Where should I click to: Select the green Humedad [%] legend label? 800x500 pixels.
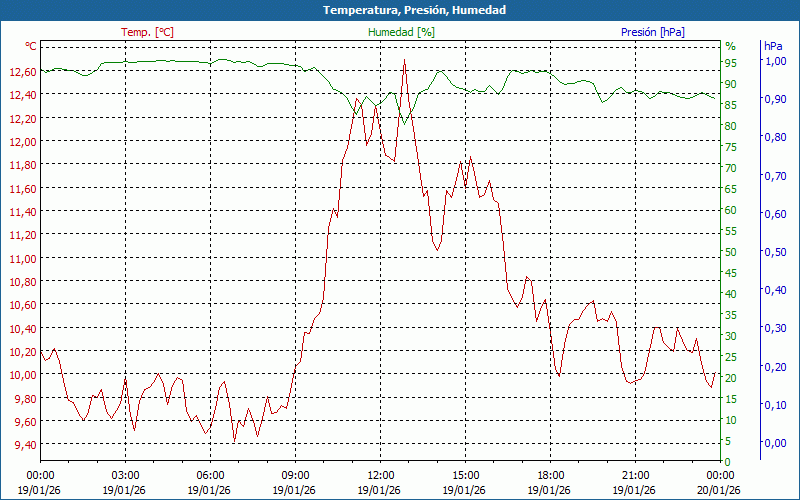401,32
